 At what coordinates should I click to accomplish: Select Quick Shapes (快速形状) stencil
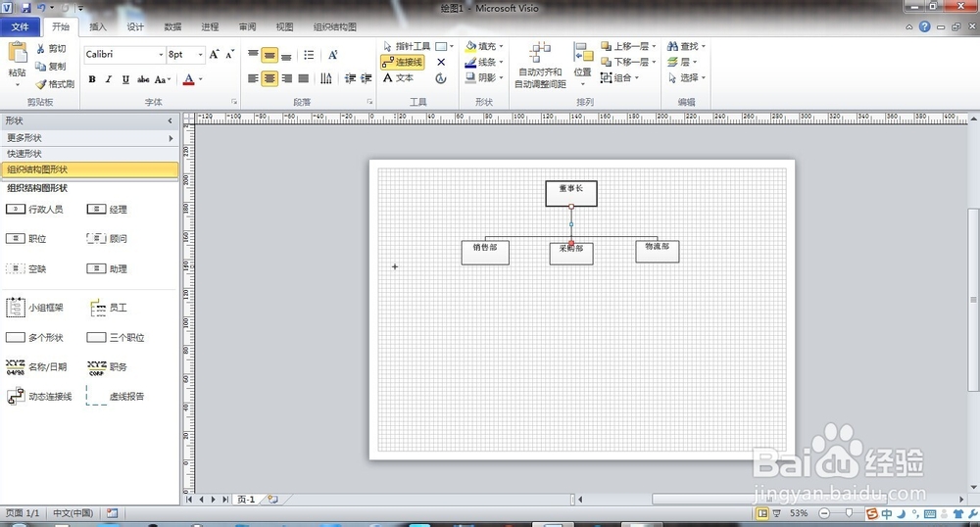pyautogui.click(x=90, y=154)
